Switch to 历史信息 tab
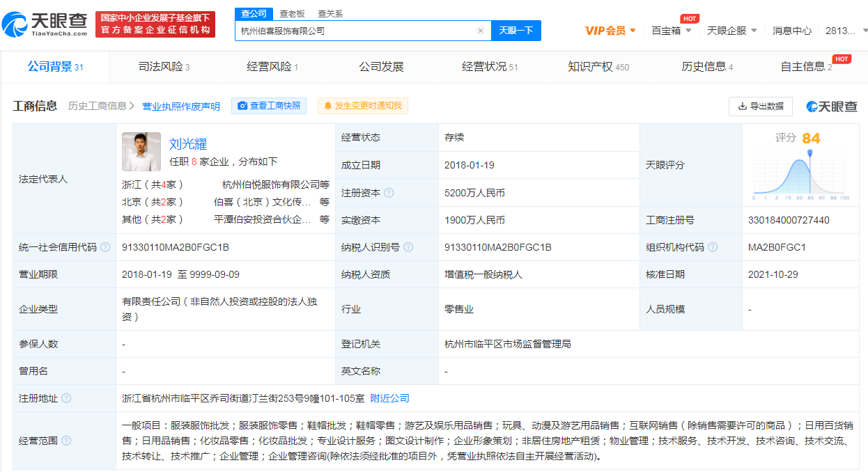 pos(707,67)
